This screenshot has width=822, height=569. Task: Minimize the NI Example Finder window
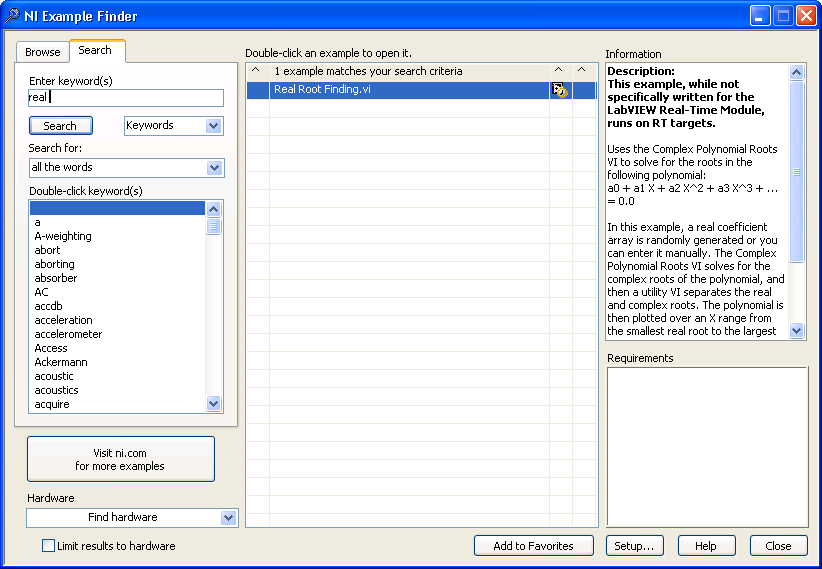(760, 16)
